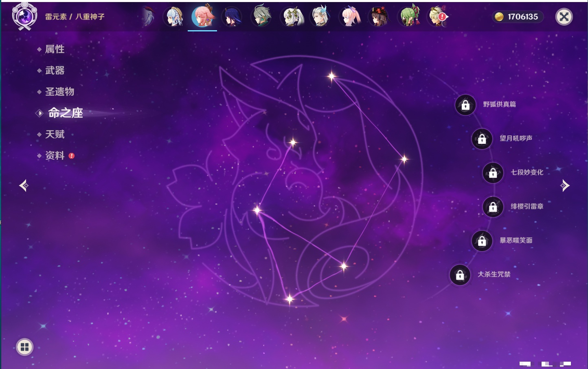Open locked constellation 野狐供真篇
Screen dimensions: 588x369
click(465, 105)
